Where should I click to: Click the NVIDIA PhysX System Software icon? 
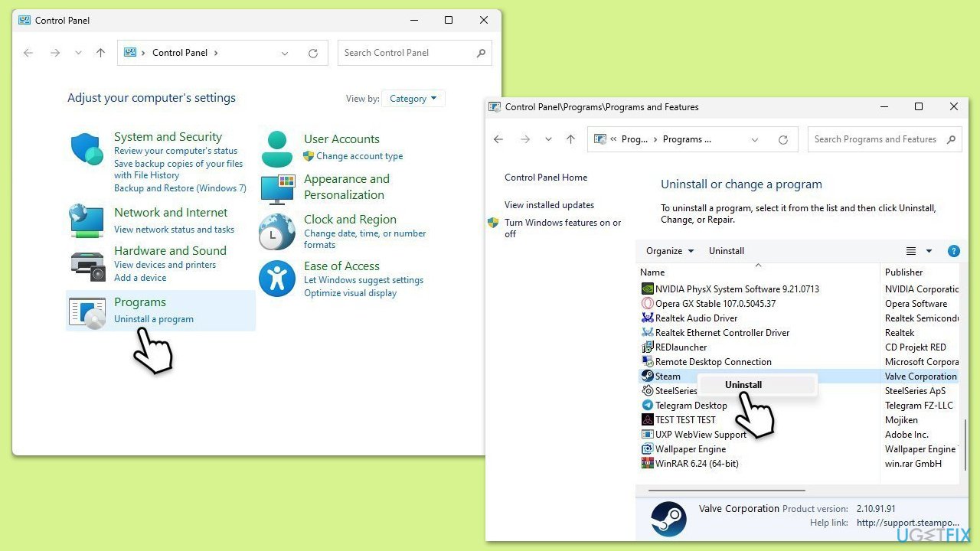tap(648, 289)
